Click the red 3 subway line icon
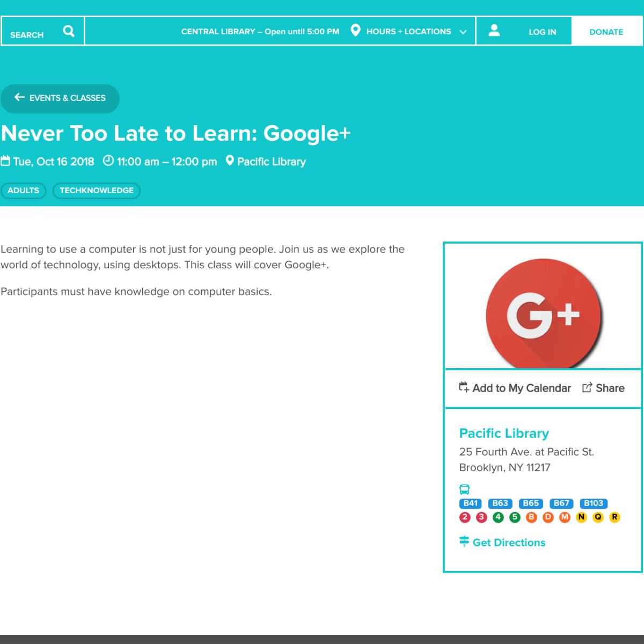This screenshot has height=644, width=644. click(482, 517)
